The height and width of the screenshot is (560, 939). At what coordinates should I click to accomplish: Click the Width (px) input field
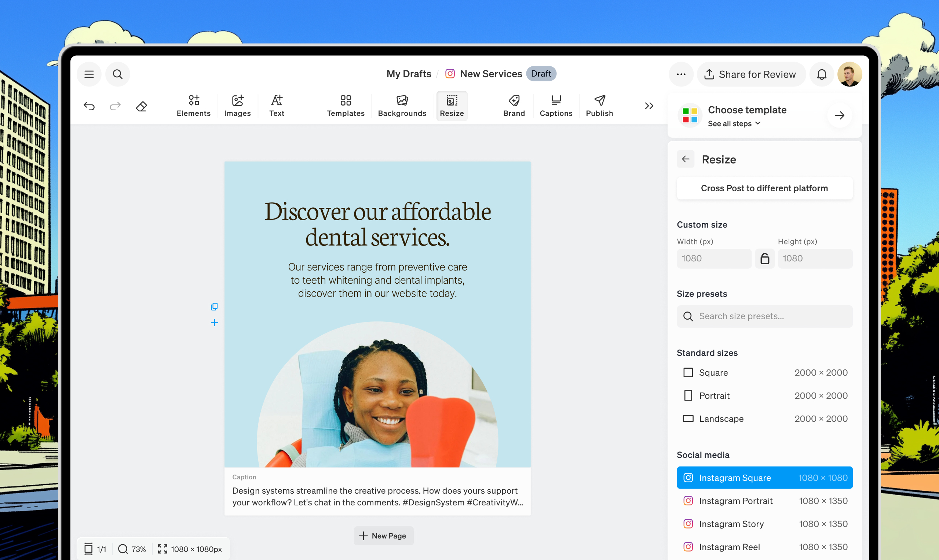coord(714,258)
